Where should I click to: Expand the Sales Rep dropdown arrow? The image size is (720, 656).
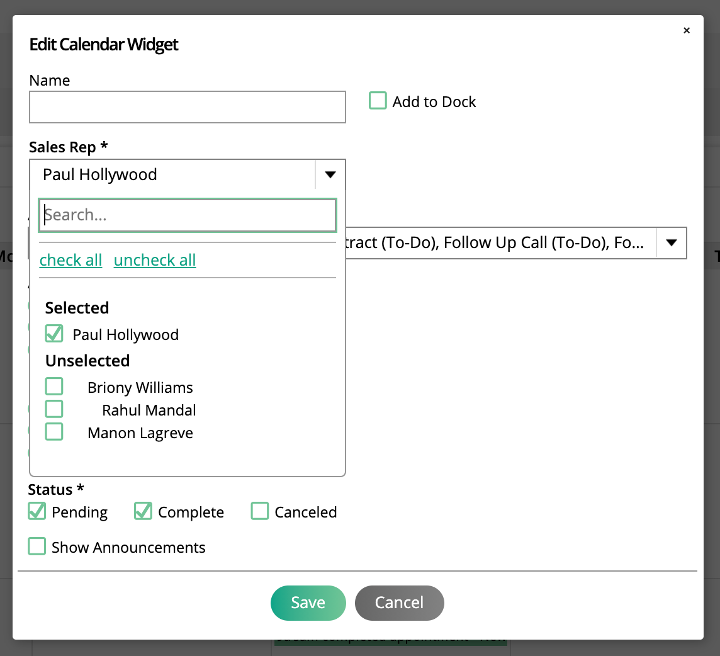(x=330, y=174)
